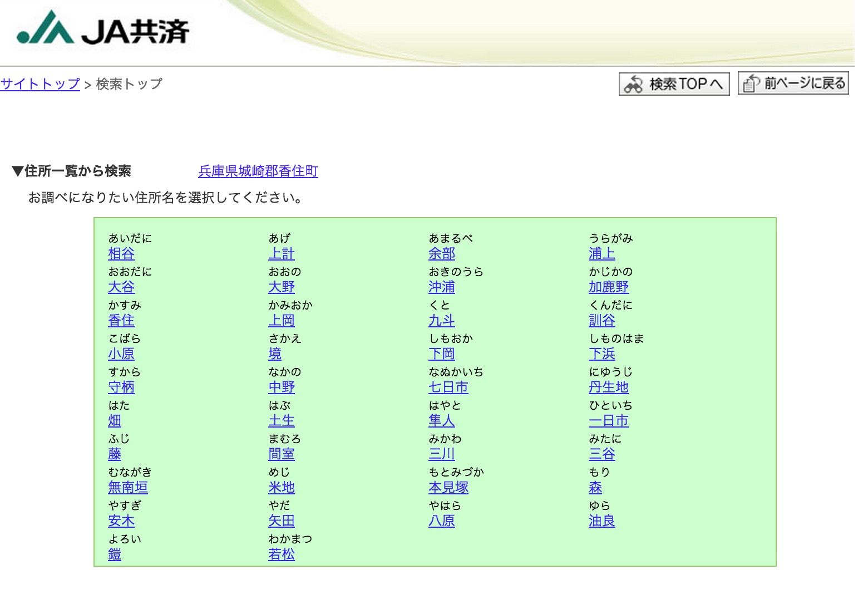This screenshot has width=868, height=589.
Task: Select the 八原 address link
Action: (x=442, y=521)
